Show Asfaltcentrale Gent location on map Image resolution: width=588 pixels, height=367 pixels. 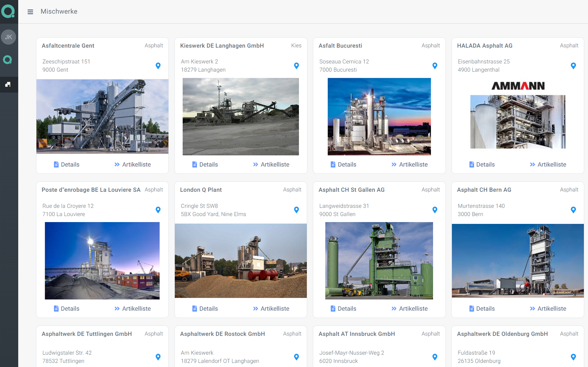158,66
